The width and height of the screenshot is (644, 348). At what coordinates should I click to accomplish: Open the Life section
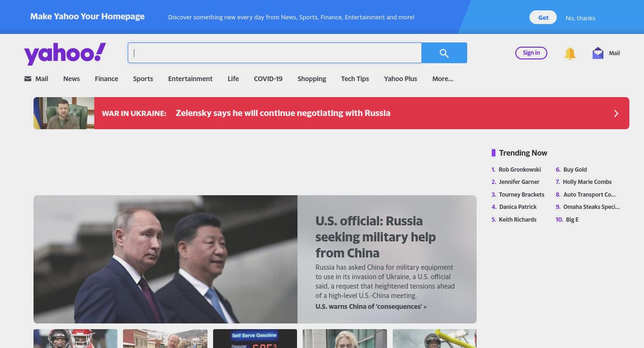coord(233,79)
